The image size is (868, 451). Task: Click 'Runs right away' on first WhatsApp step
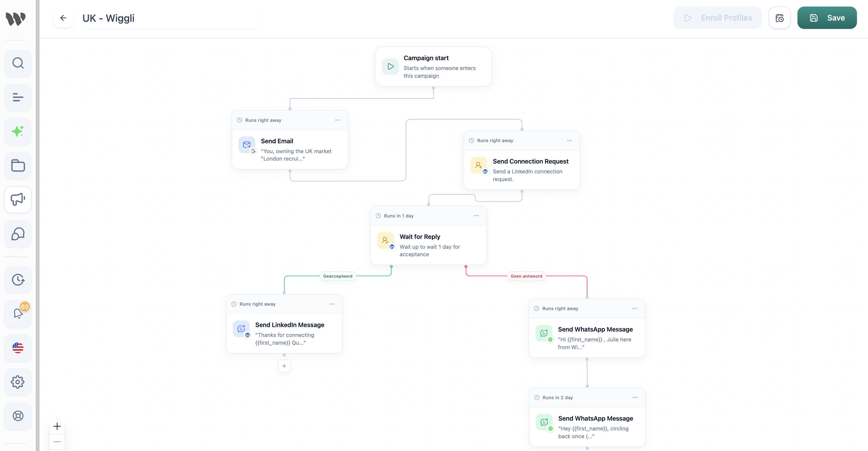pyautogui.click(x=560, y=308)
